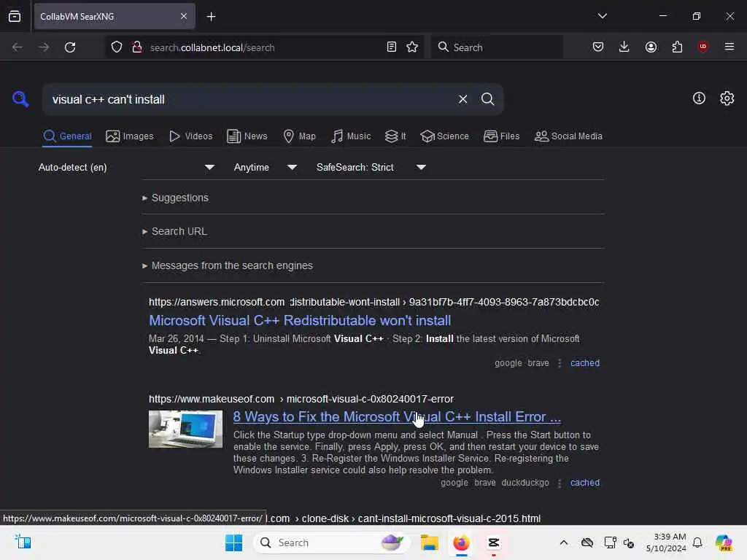The image size is (747, 560).
Task: Click the makeuseof laptop thumbnail image
Action: (185, 429)
